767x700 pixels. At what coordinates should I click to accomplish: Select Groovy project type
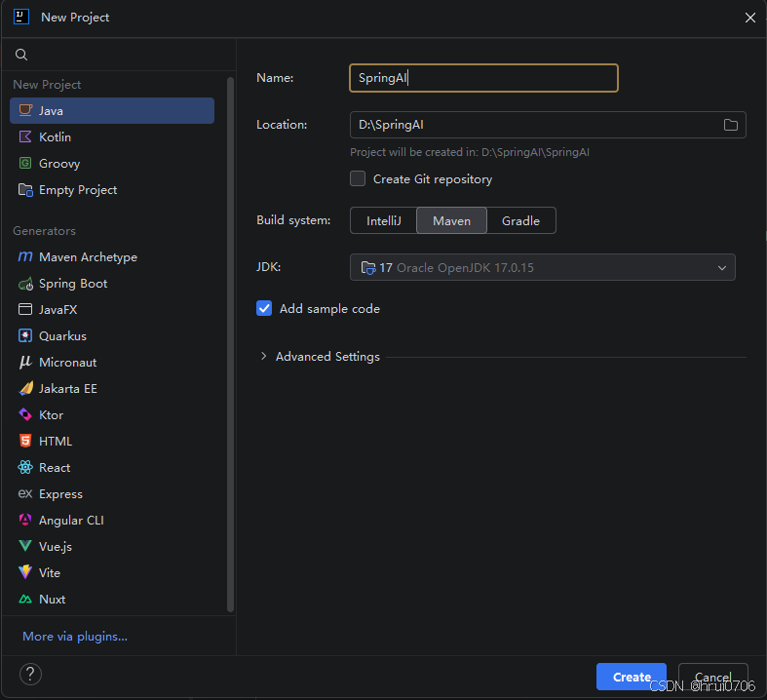pyautogui.click(x=112, y=164)
